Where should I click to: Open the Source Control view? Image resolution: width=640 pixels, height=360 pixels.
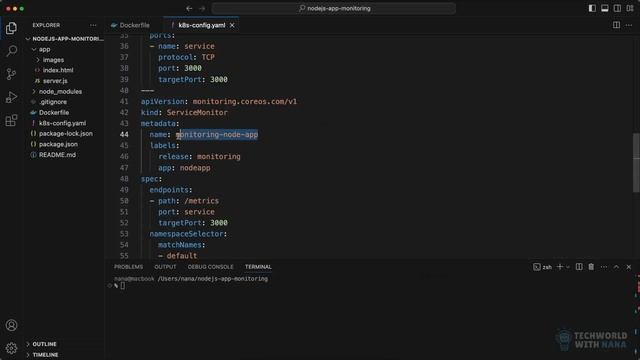coord(11,74)
